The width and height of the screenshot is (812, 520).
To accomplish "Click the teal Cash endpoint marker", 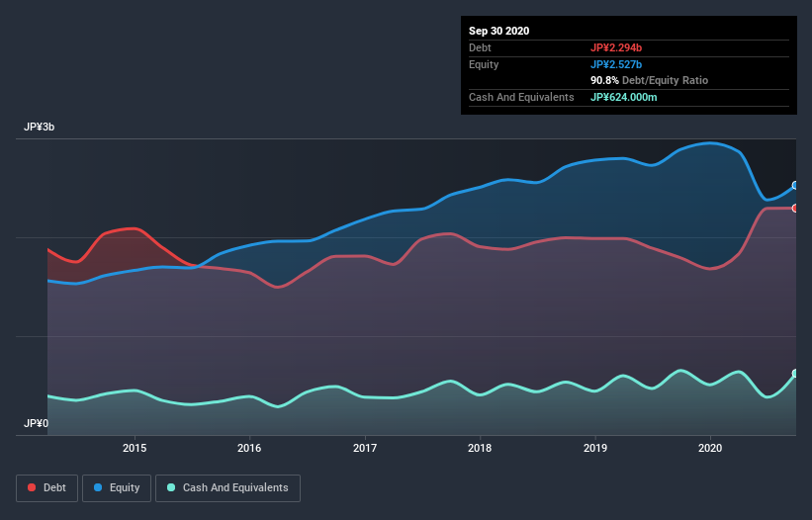I will pyautogui.click(x=795, y=373).
